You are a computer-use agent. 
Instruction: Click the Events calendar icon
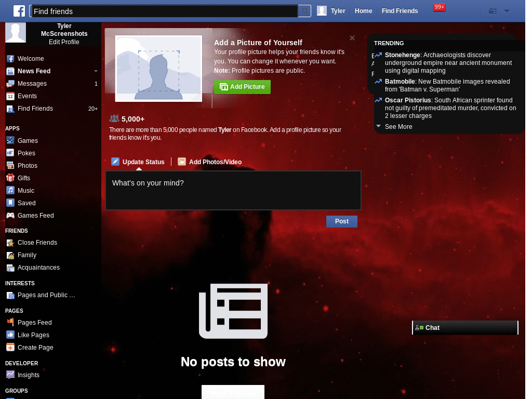point(10,96)
